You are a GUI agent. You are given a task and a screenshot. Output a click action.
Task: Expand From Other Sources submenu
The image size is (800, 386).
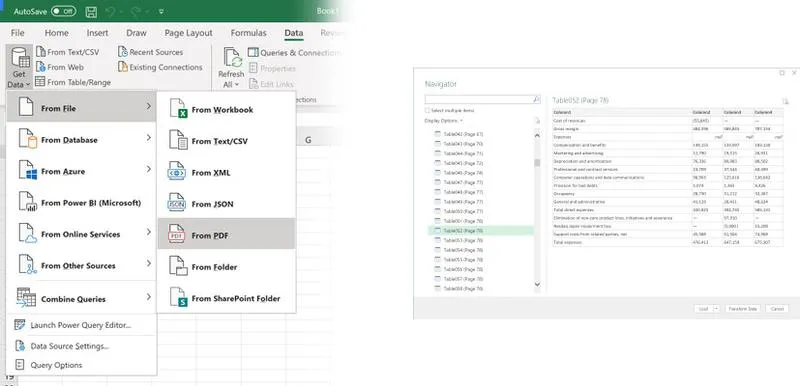pos(82,265)
